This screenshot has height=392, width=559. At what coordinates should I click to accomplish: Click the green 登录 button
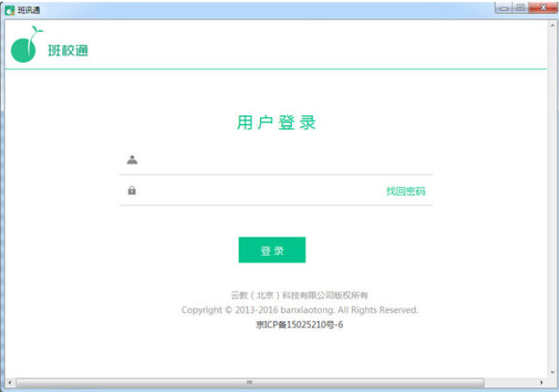point(272,250)
